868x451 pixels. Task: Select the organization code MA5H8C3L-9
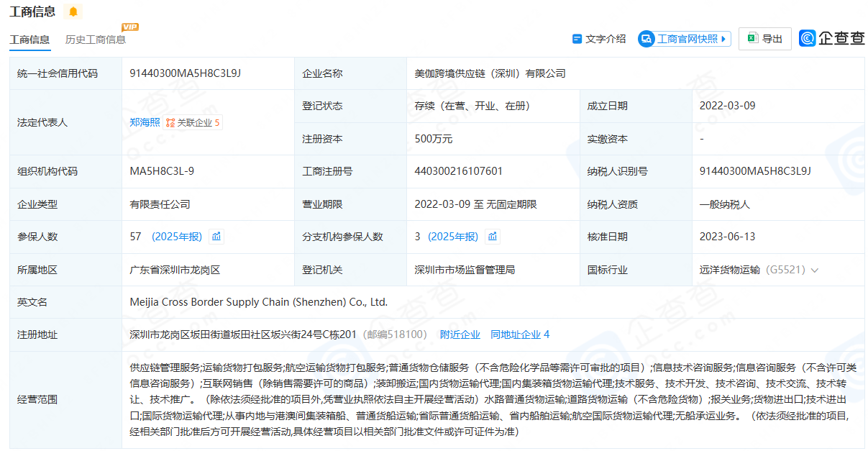click(162, 171)
